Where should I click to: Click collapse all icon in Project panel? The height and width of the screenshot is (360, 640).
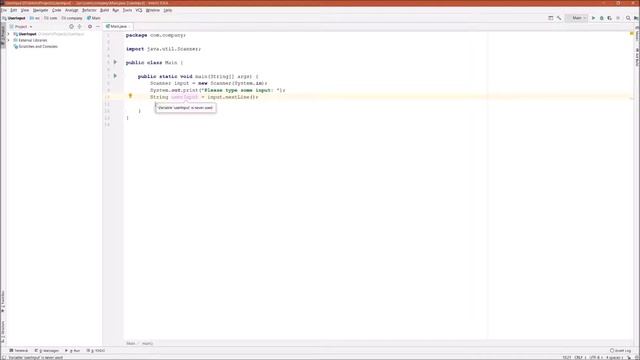pyautogui.click(x=80, y=27)
